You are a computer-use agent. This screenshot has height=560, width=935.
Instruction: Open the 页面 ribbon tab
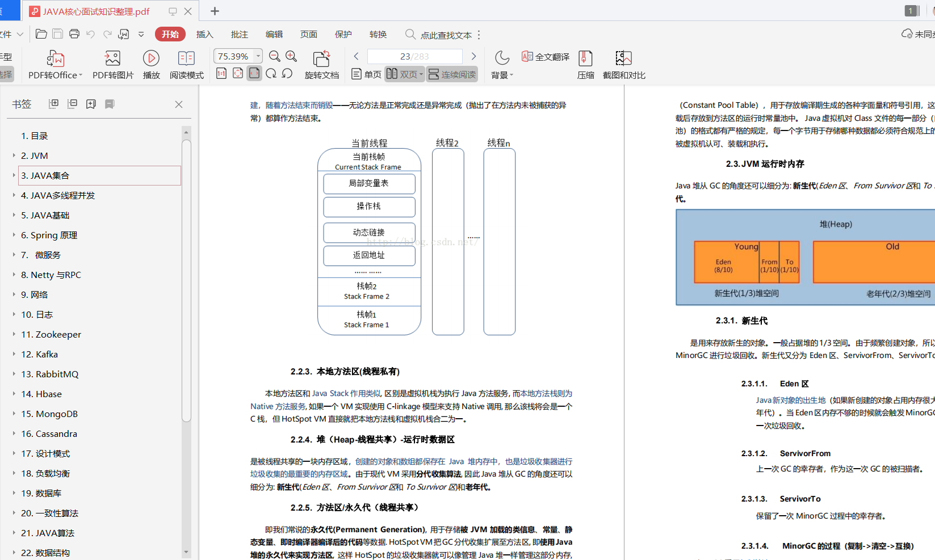308,35
